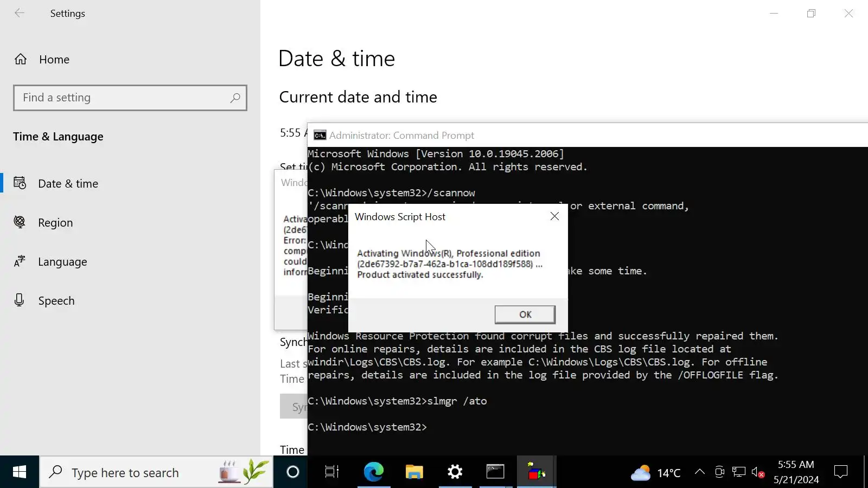
Task: Open Language settings
Action: pos(130,261)
